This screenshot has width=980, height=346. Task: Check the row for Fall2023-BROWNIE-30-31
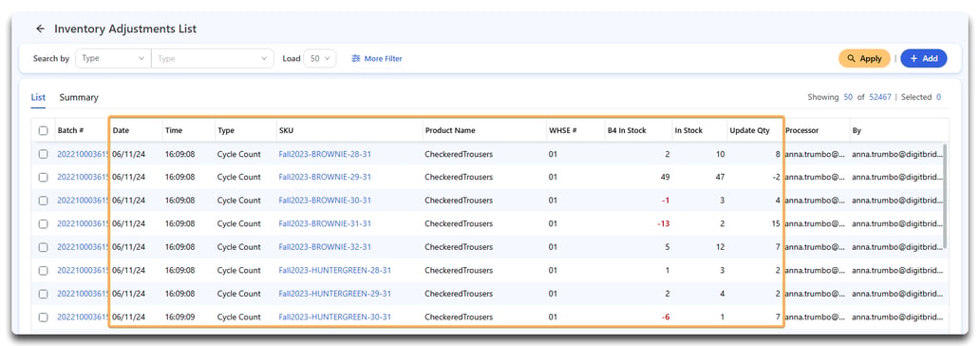[43, 201]
